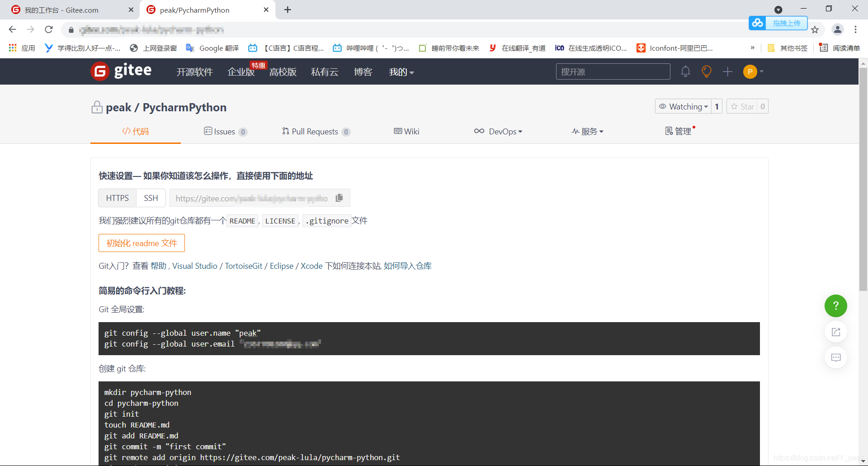Expand the Watching dropdown
This screenshot has height=466, width=868.
point(683,106)
